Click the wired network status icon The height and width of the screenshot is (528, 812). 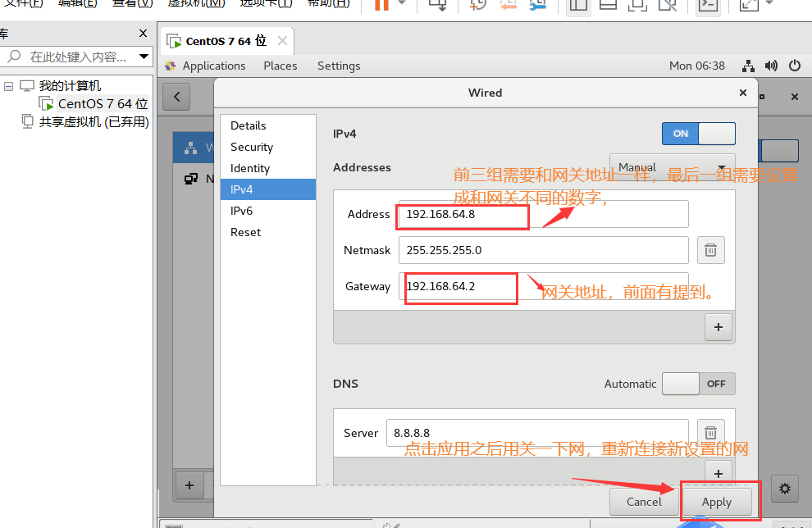[748, 66]
